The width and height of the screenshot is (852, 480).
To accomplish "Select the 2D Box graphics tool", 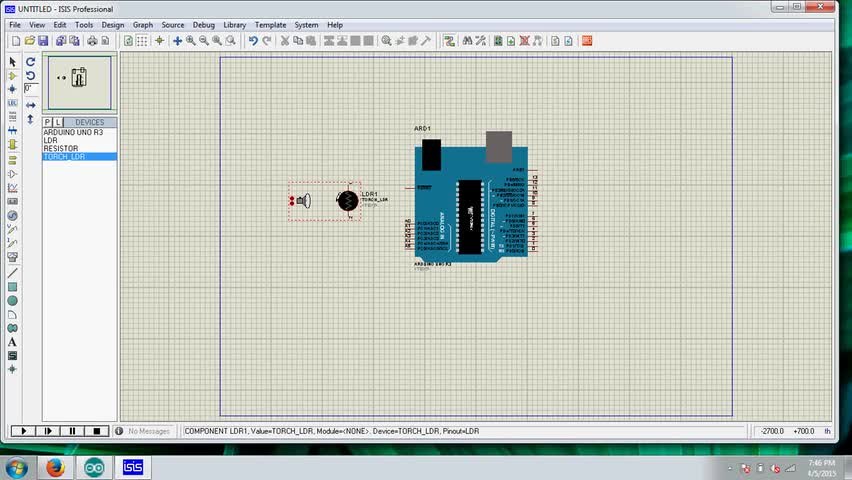I will 12,287.
